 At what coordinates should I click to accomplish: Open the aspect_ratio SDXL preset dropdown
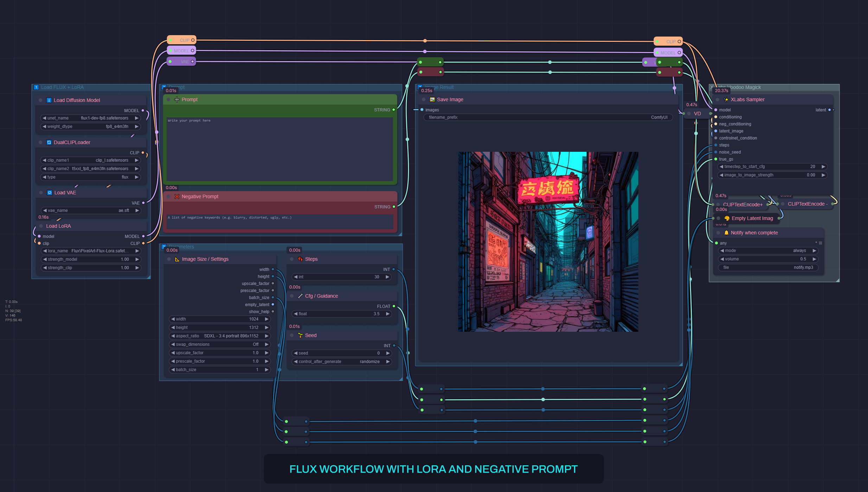click(219, 336)
